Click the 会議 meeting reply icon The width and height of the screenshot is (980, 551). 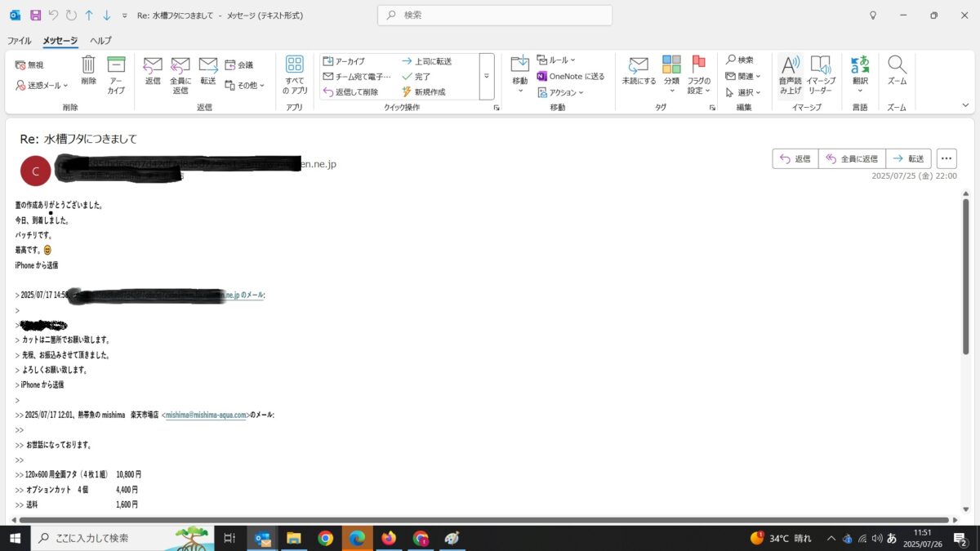[x=238, y=65]
